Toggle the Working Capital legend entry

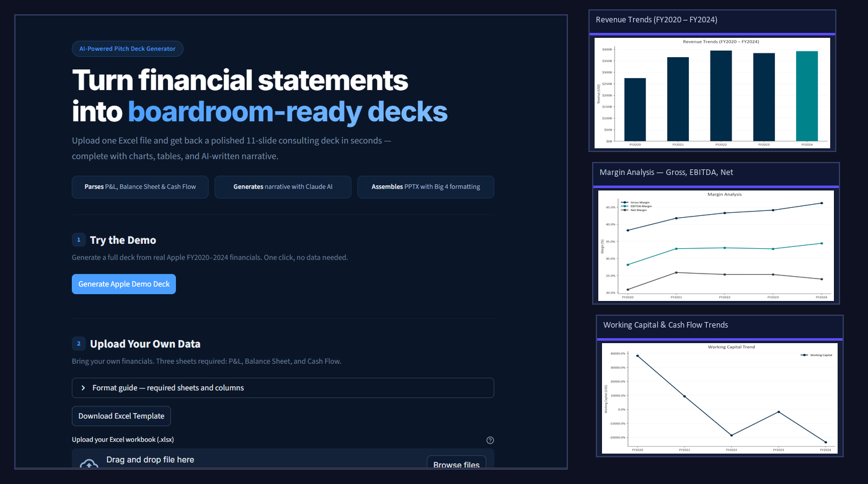[804, 355]
